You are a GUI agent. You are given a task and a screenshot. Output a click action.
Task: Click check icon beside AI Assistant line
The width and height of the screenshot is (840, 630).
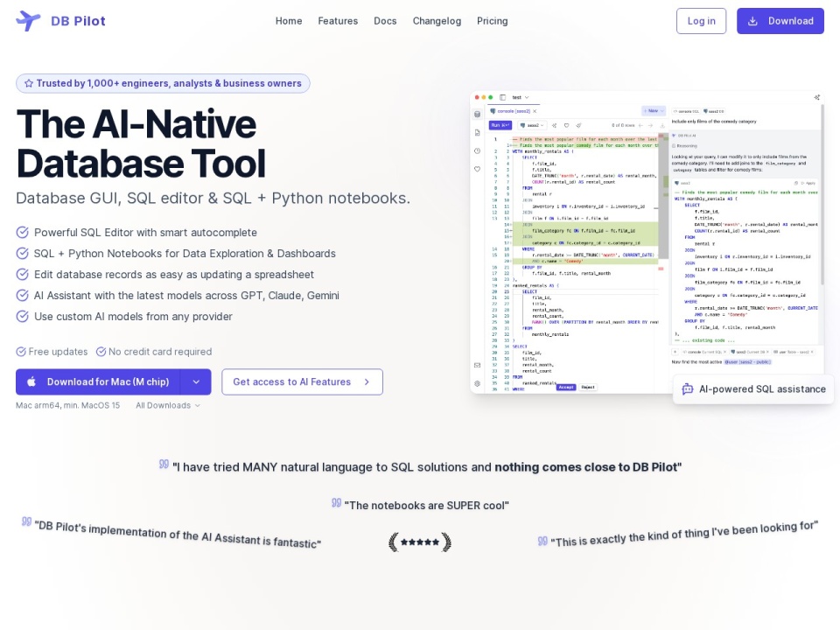point(23,295)
